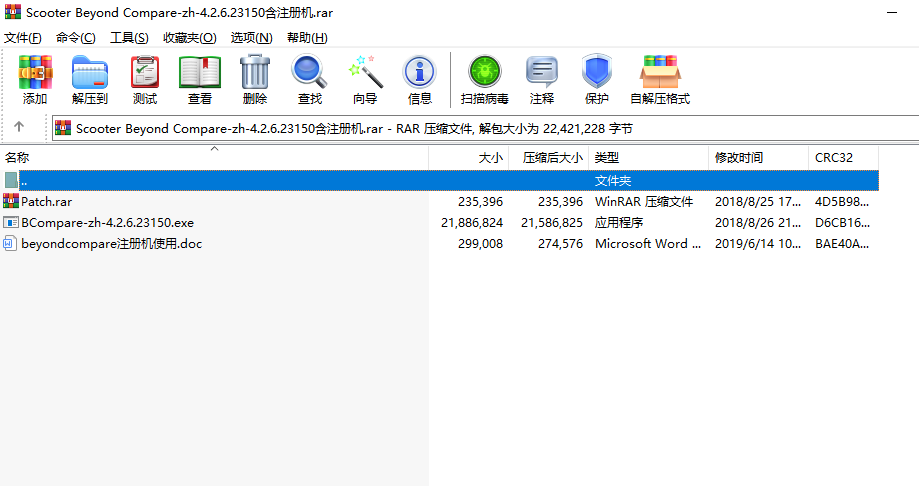The width and height of the screenshot is (919, 486).
Task: Sort by the 修改时间 column header
Action: pos(739,158)
